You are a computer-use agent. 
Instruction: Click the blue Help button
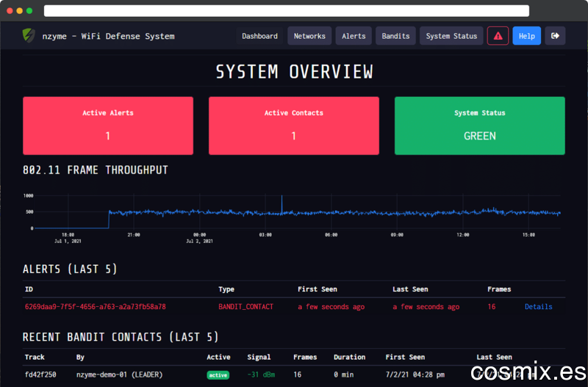coord(526,36)
